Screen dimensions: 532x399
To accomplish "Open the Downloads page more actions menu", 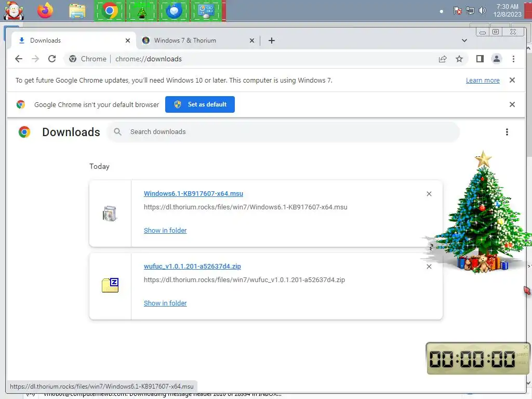I will [507, 131].
